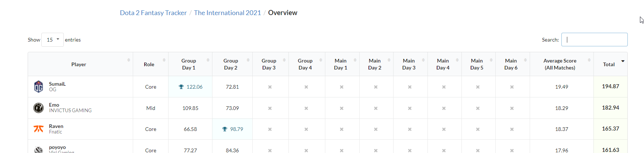Click trophy icon beside 98.79 score
The image size is (644, 153).
click(225, 129)
